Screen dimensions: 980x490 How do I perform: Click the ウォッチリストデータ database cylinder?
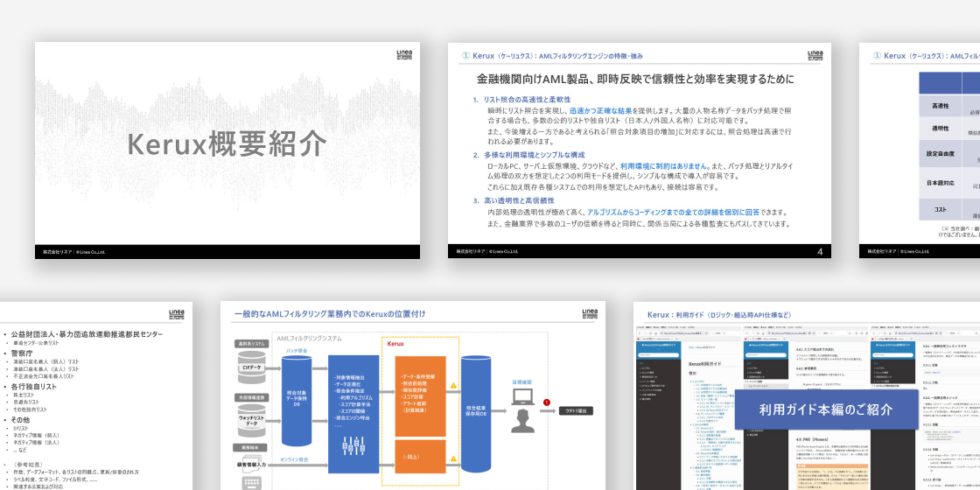click(x=253, y=421)
